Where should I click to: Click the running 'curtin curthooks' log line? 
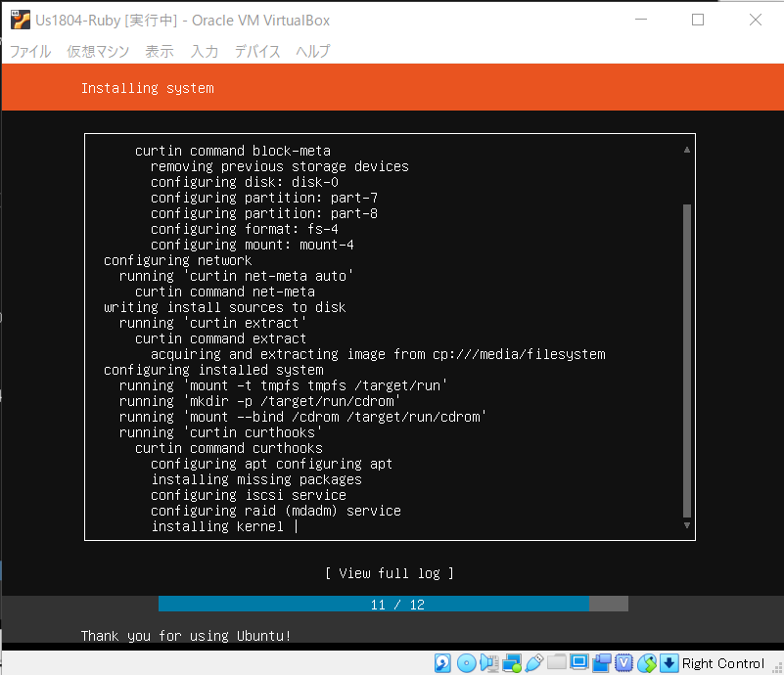(220, 432)
